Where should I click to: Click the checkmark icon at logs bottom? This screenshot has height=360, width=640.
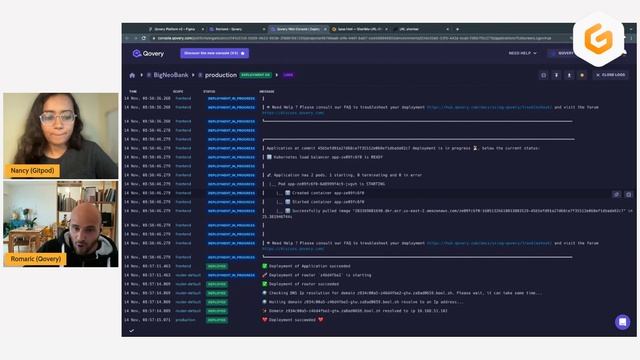click(131, 331)
